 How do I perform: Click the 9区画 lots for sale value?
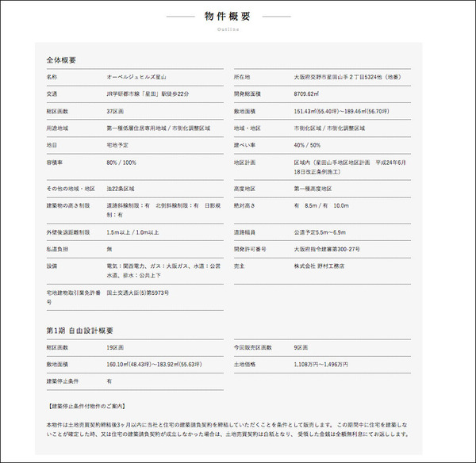(301, 347)
